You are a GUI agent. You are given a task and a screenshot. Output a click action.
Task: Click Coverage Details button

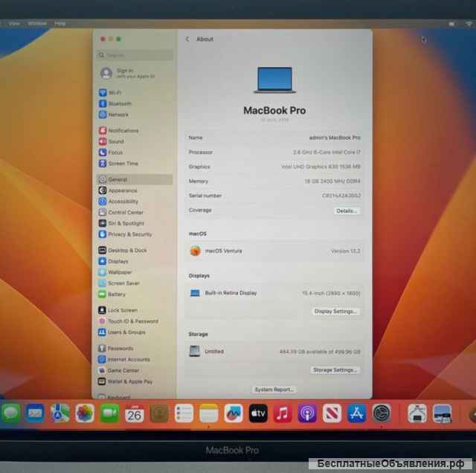coord(347,210)
